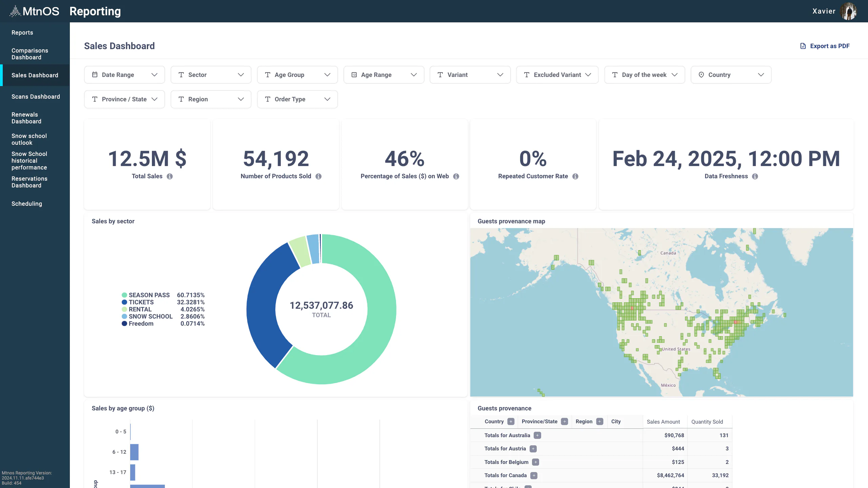Open the Age Group filter dropdown
The width and height of the screenshot is (868, 488).
coord(297,75)
